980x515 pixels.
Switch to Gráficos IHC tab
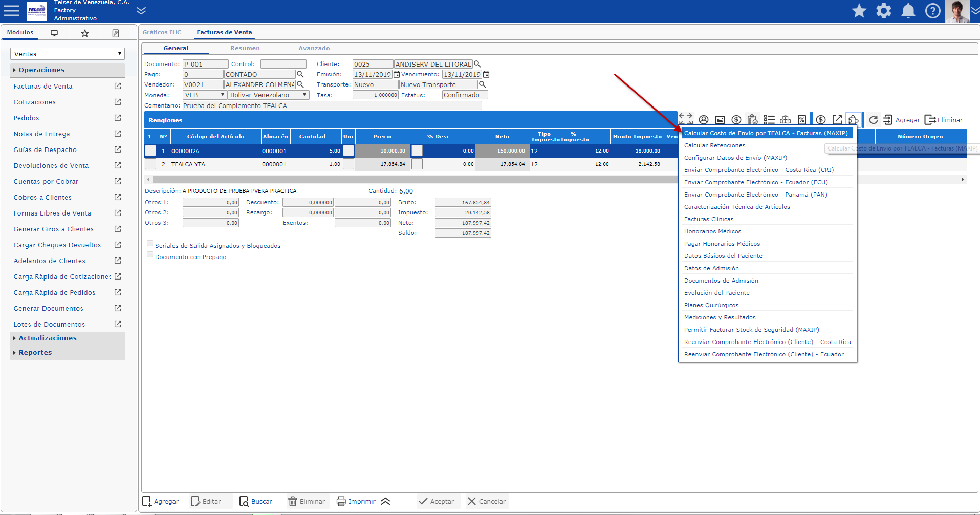point(162,32)
